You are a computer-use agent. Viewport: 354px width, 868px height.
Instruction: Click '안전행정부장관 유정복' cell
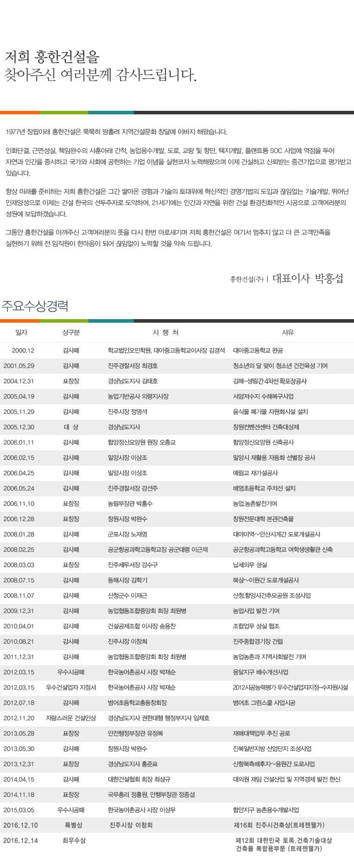(x=135, y=733)
